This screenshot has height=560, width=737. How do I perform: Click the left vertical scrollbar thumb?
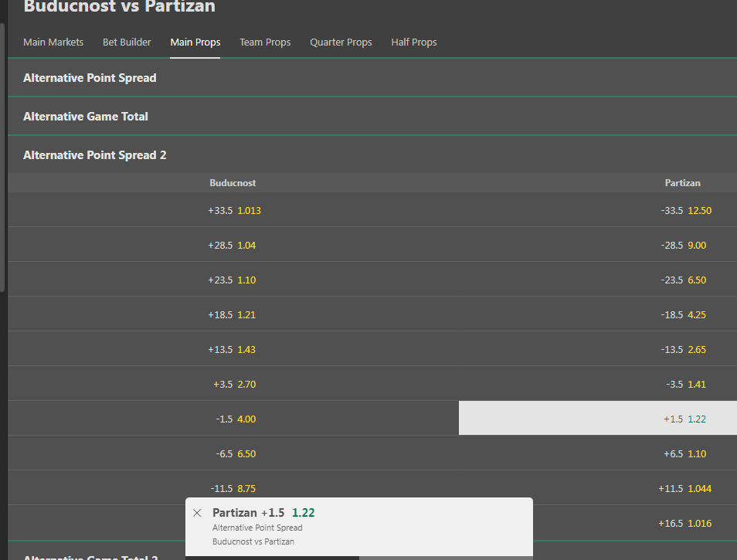2,154
